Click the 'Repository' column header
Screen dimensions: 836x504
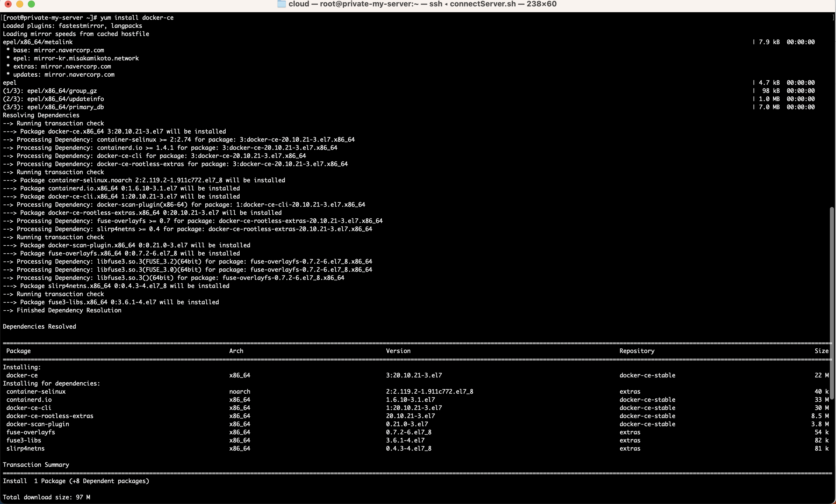point(637,351)
